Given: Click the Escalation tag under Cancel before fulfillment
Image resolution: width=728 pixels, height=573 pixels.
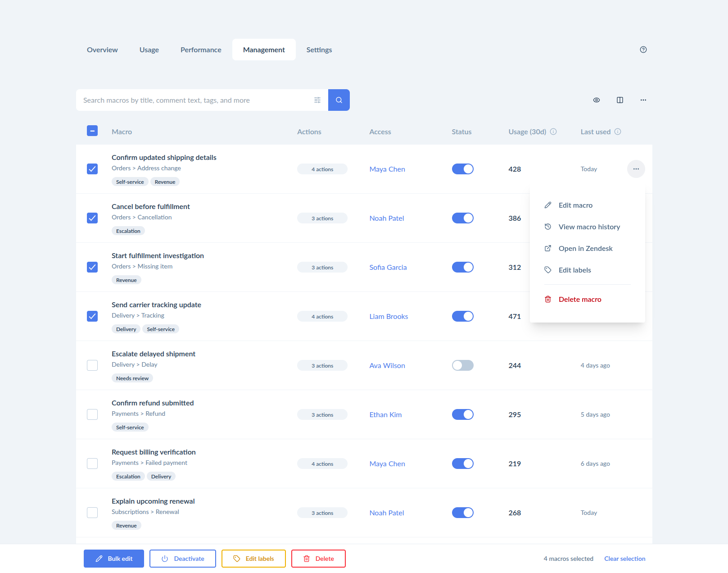Looking at the screenshot, I should (x=128, y=231).
